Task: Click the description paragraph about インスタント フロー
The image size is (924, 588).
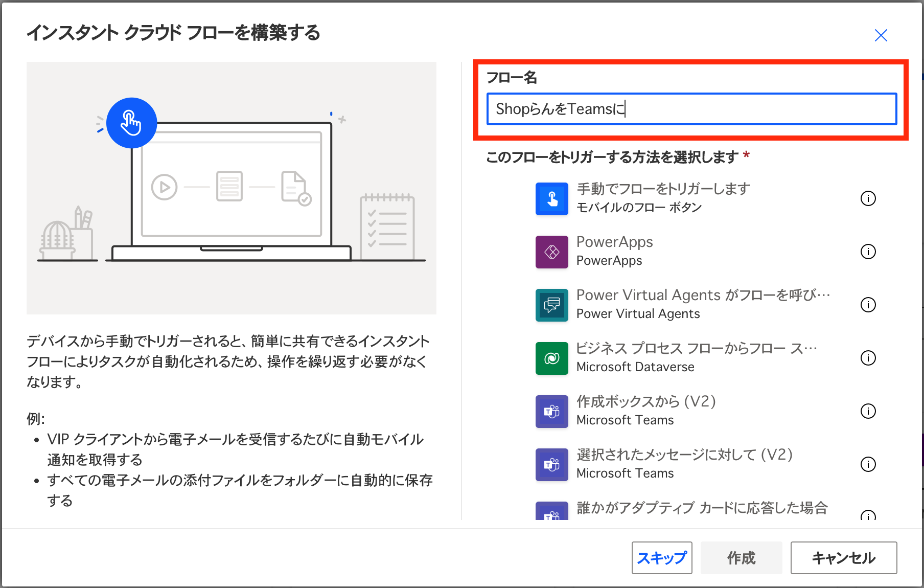Action: tap(228, 361)
